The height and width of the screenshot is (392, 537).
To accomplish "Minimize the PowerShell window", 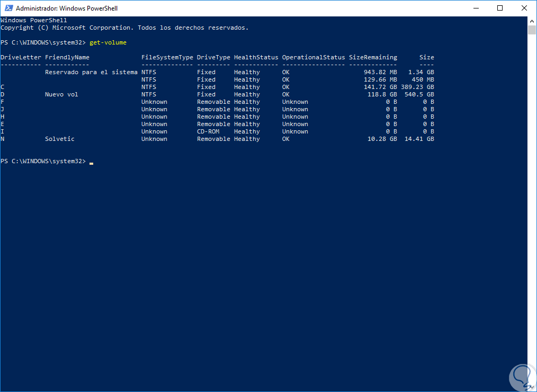I will [475, 8].
